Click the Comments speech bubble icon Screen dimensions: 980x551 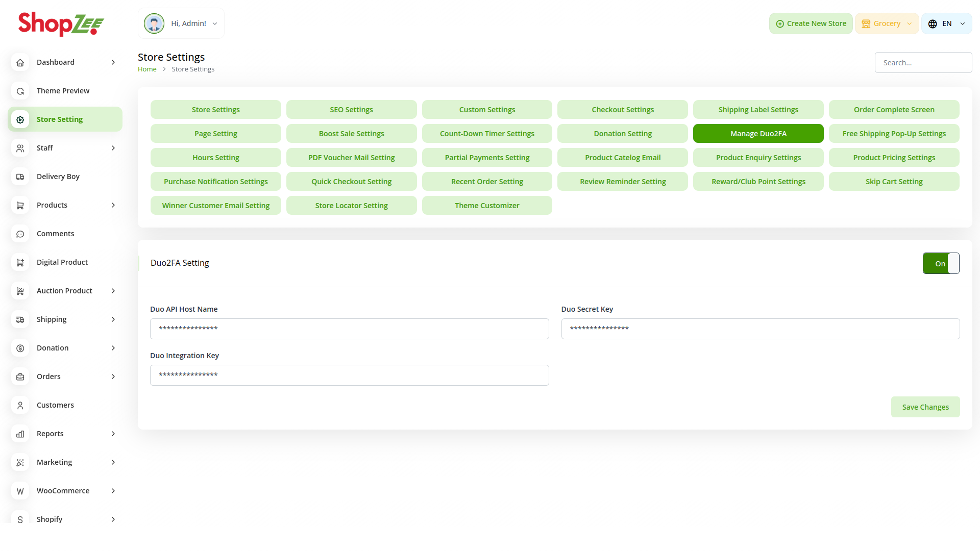(x=20, y=234)
